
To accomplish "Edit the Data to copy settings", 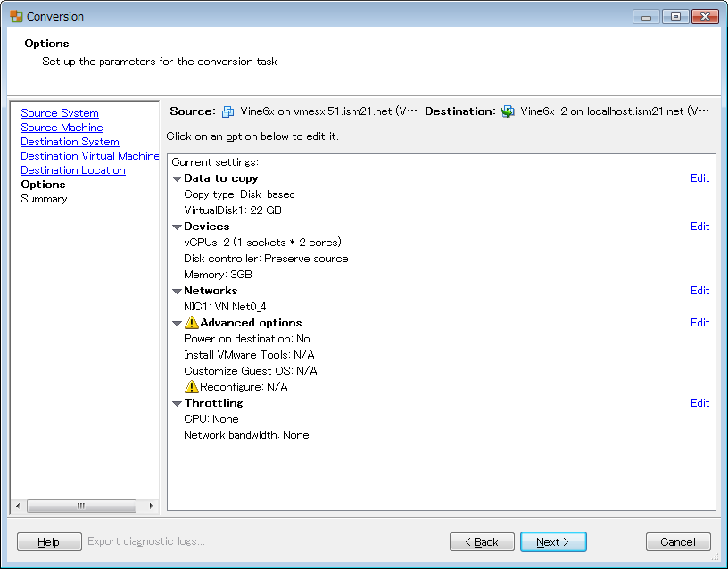I will coord(699,178).
